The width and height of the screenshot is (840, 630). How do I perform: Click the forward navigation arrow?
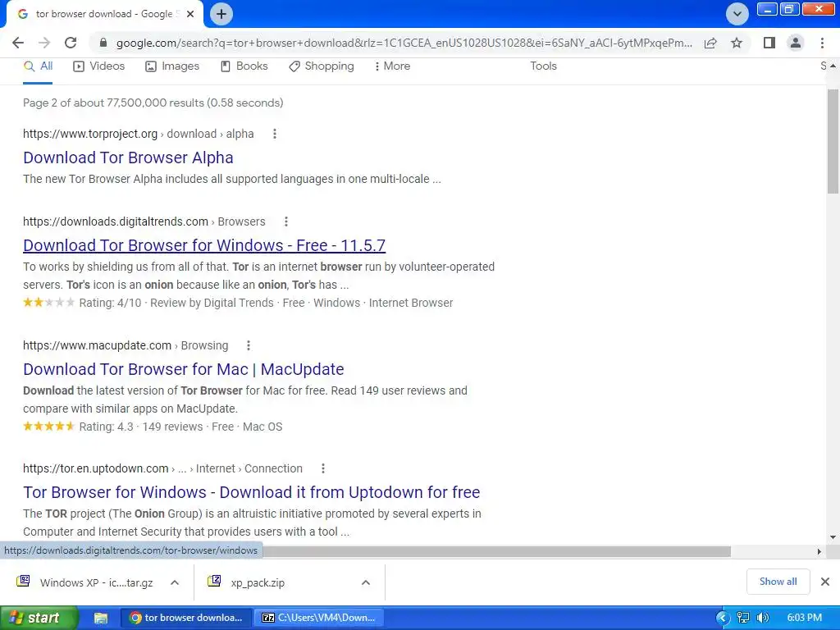point(44,43)
